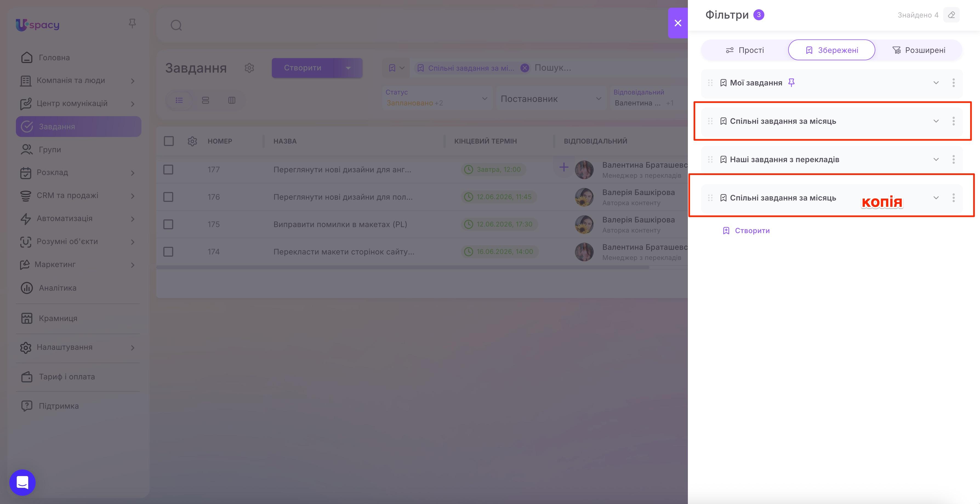Grab drag handle of Наші завдання з перекладів
This screenshot has height=504, width=980.
coord(710,159)
